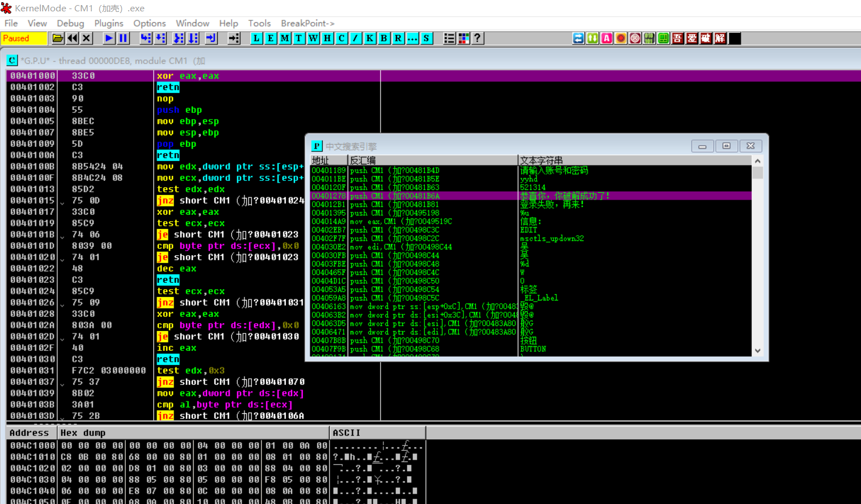This screenshot has width=861, height=504.
Task: Restart the program with rewind icon
Action: pyautogui.click(x=73, y=38)
